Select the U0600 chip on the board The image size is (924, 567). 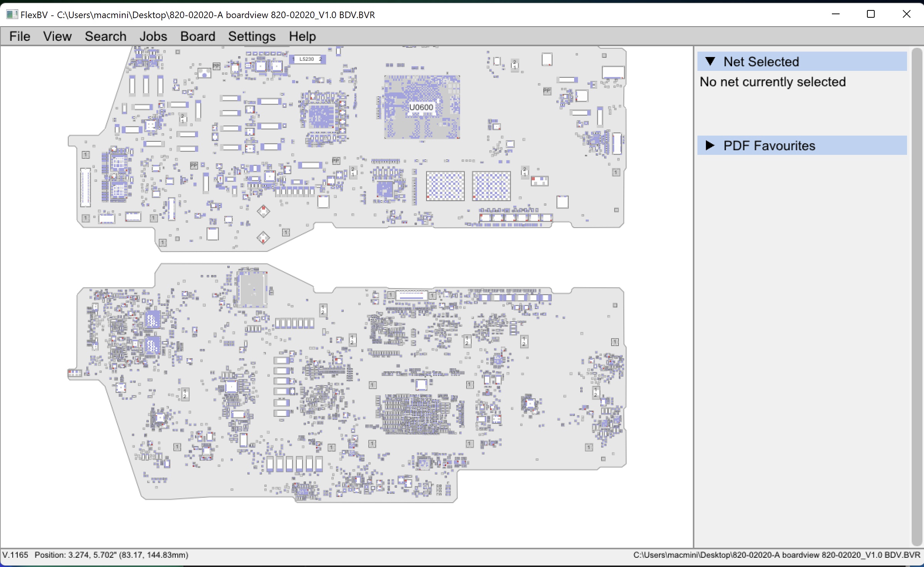(x=422, y=107)
